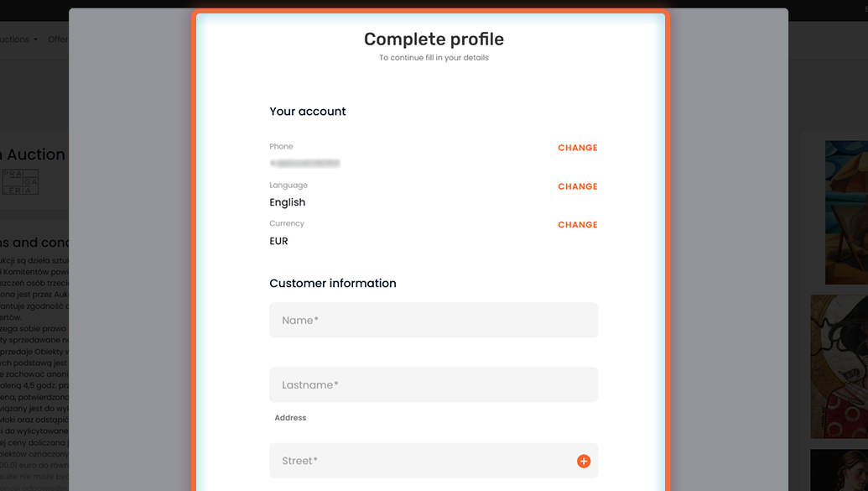Open the Auctions dropdown in the top navigation
This screenshot has width=868, height=491.
18,39
